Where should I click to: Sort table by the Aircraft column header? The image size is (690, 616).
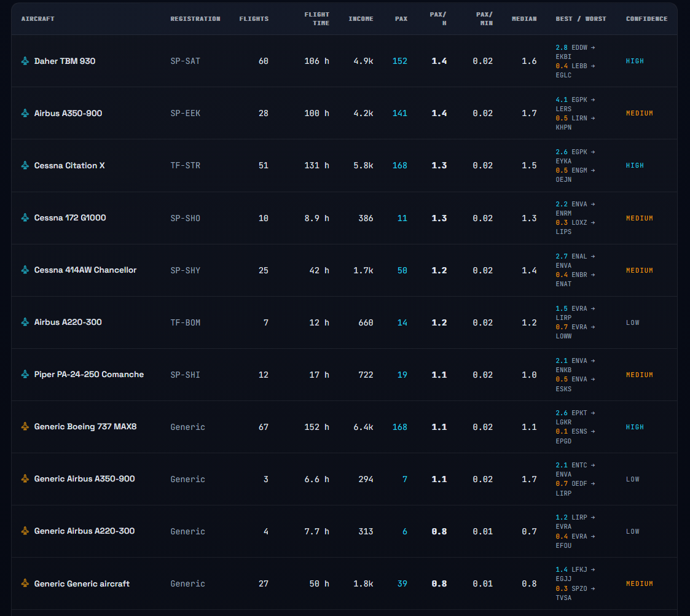click(x=38, y=19)
